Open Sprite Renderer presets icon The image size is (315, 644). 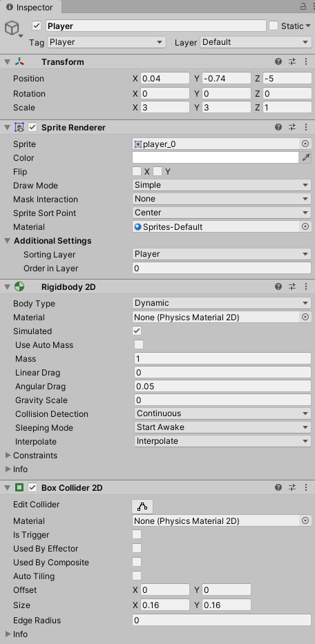[x=292, y=127]
